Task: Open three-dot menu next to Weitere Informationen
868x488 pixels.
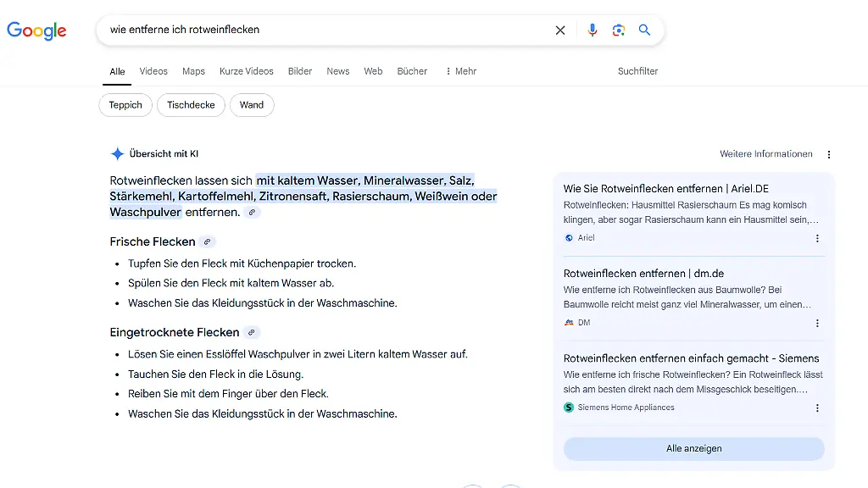Action: 829,154
